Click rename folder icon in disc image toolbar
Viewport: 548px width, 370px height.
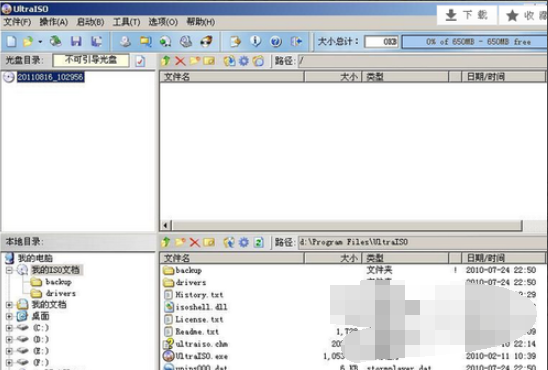(x=209, y=61)
